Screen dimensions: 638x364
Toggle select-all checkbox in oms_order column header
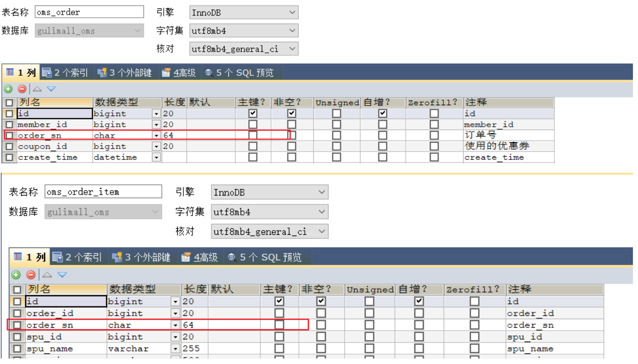pyautogui.click(x=9, y=103)
